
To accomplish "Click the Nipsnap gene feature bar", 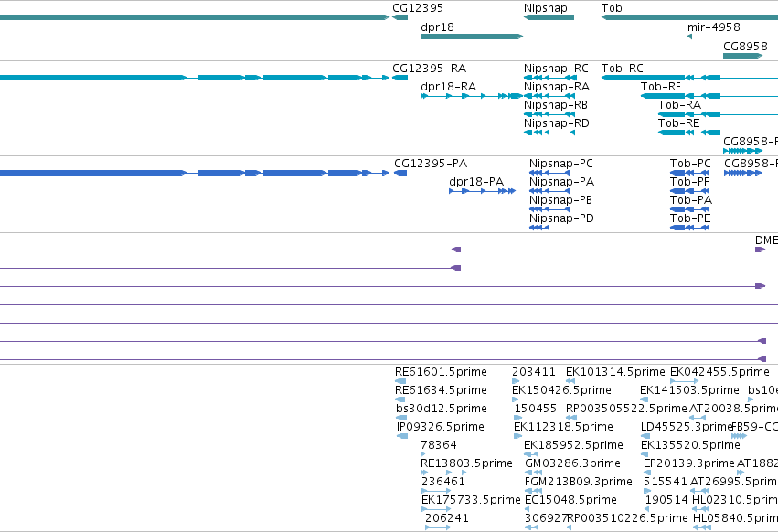I will coord(549,17).
